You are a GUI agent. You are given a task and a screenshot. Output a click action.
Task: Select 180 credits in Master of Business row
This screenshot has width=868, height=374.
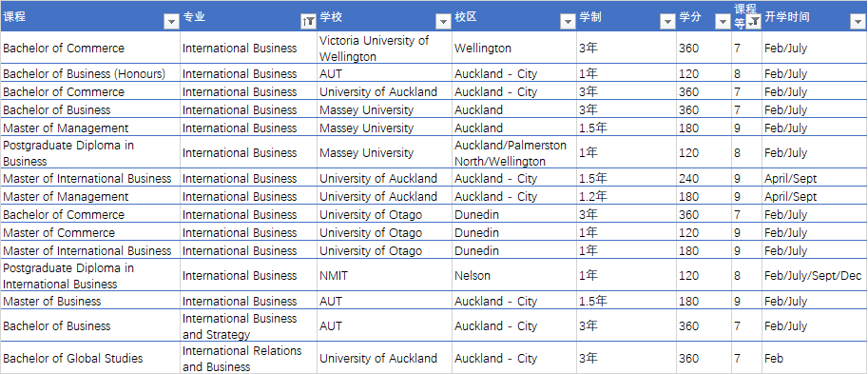[703, 302]
